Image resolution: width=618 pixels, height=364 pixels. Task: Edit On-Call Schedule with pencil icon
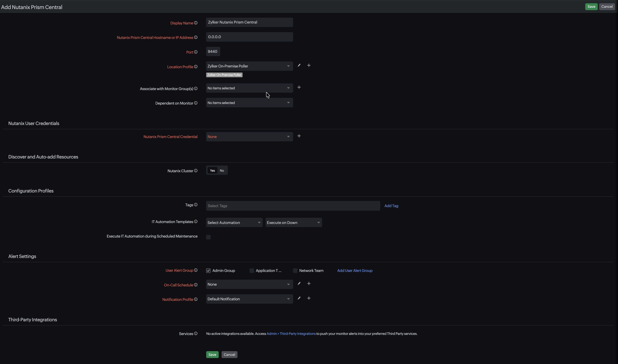pos(299,283)
